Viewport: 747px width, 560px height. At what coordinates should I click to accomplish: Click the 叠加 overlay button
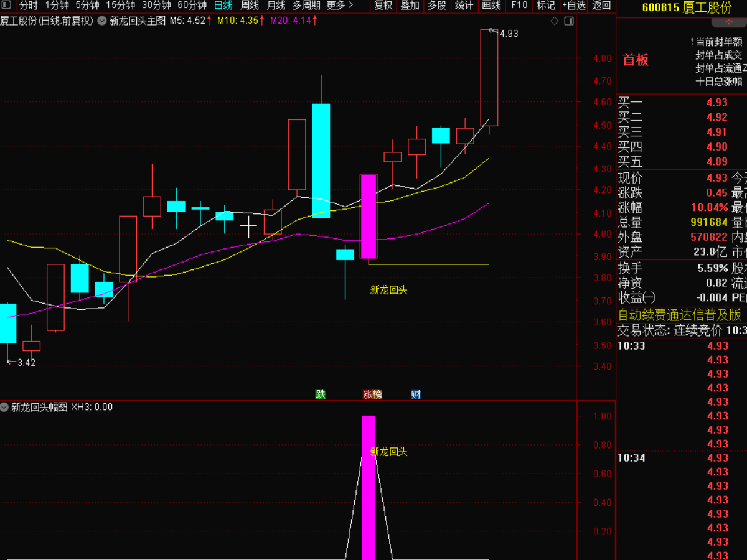tap(410, 6)
